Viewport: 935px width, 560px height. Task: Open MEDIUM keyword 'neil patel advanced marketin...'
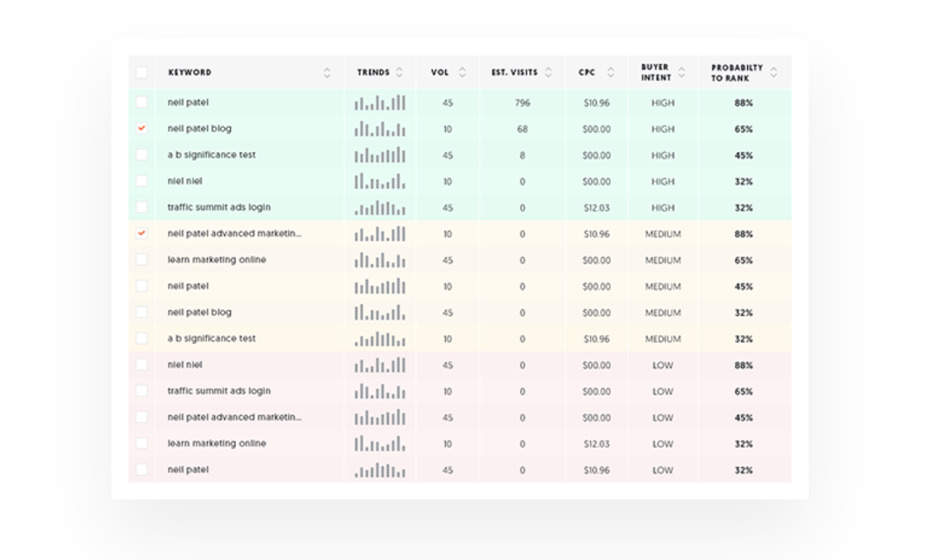point(234,233)
